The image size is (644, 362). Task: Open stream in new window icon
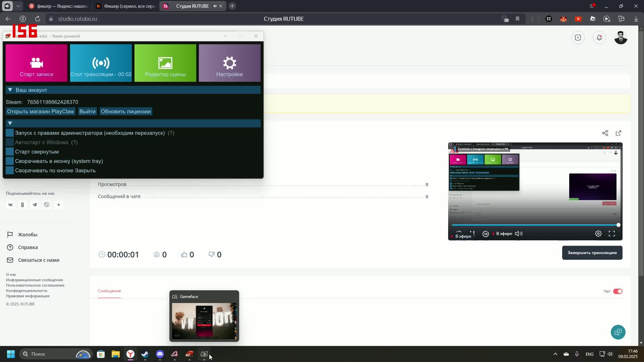pos(619,133)
